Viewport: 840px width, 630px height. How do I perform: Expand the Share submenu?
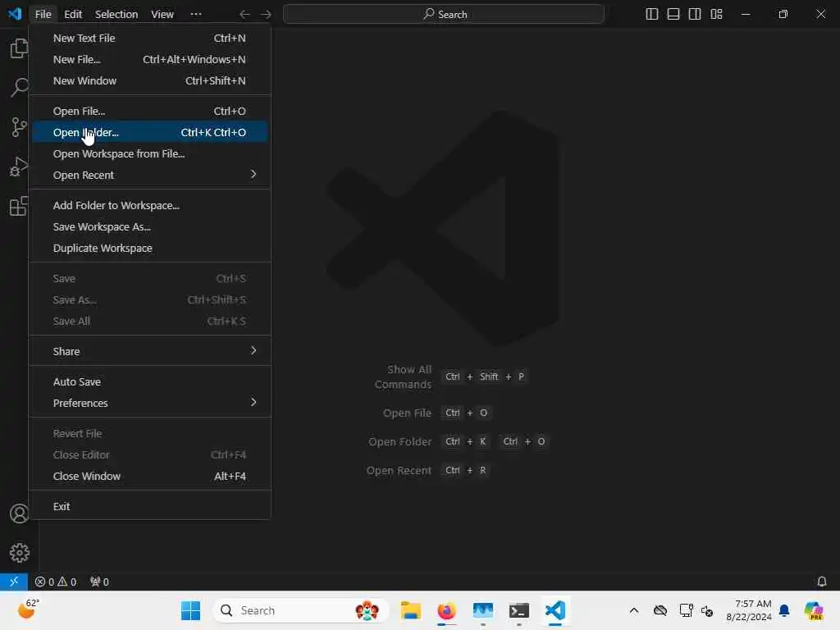[x=149, y=351]
